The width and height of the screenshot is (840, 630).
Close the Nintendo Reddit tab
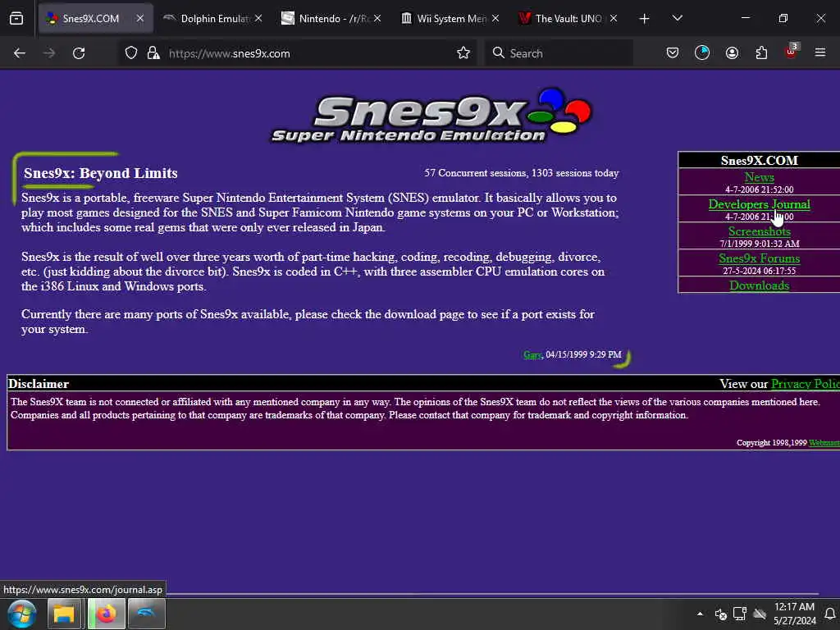377,18
